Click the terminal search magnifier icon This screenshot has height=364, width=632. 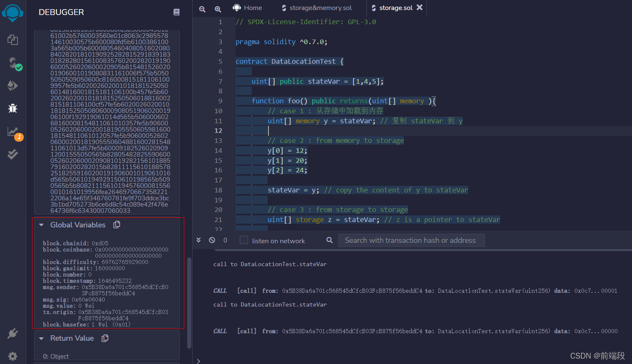tap(329, 240)
